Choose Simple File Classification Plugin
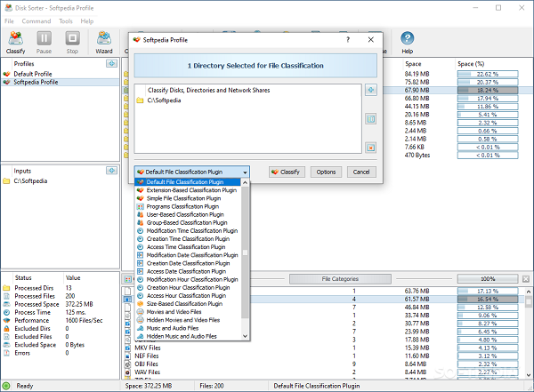The image size is (534, 392). tap(188, 198)
